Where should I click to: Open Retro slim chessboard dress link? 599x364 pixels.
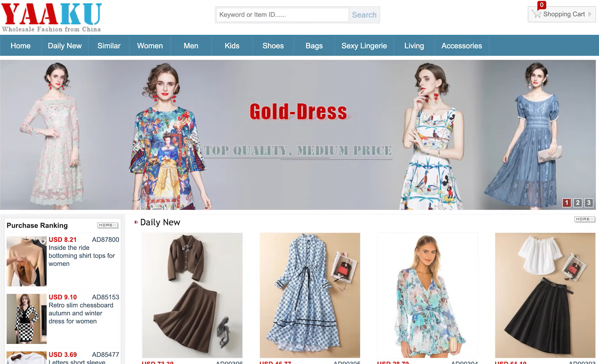81,313
